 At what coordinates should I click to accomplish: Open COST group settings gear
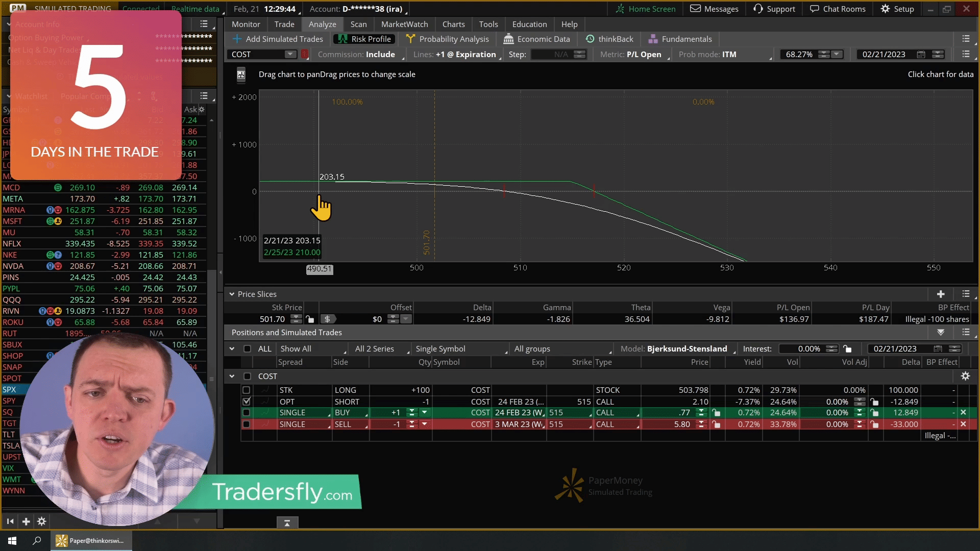coord(965,376)
